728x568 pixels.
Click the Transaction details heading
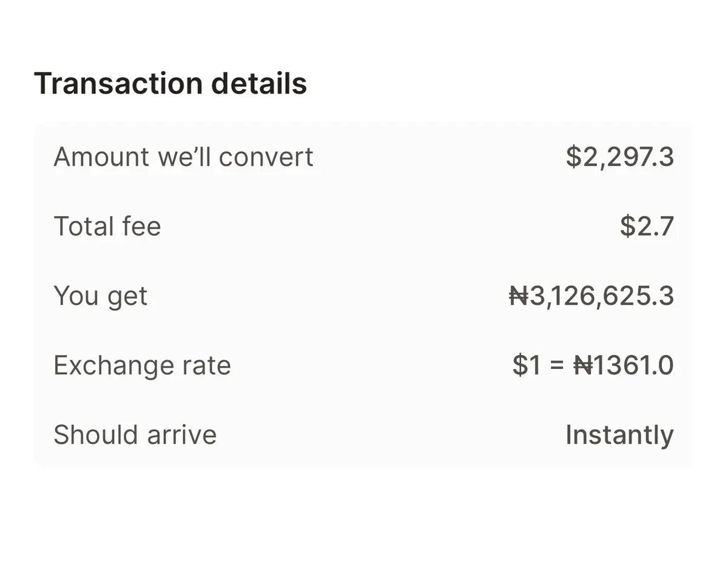[x=170, y=83]
